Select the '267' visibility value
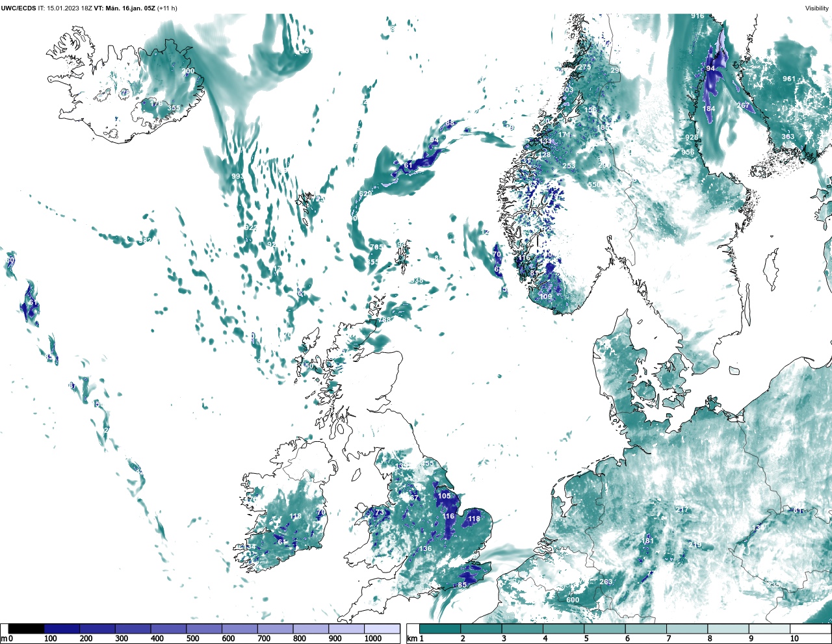The width and height of the screenshot is (832, 644). (743, 105)
